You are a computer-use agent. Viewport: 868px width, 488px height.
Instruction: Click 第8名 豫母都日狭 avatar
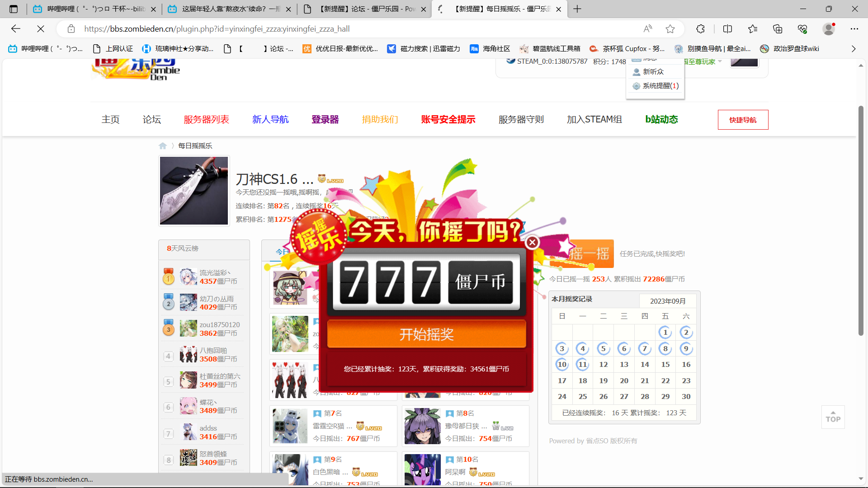(x=422, y=426)
